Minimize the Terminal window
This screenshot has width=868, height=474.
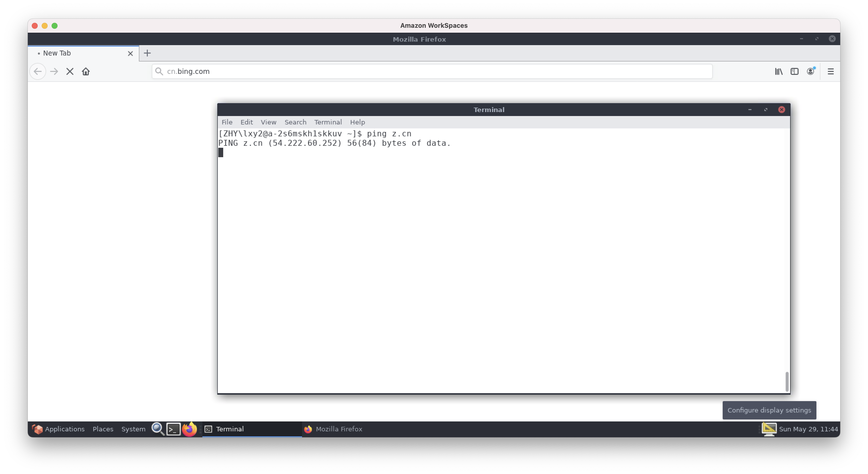click(750, 110)
